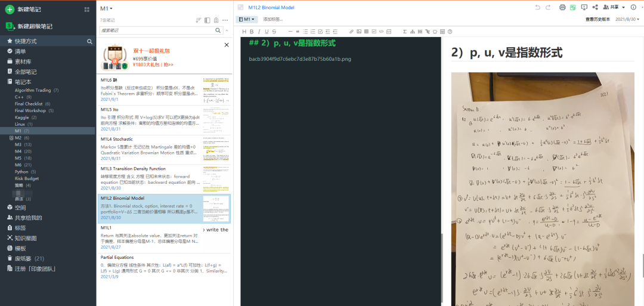The image size is (644, 306).
Task: Click 查看历史版本 button
Action: 597,19
